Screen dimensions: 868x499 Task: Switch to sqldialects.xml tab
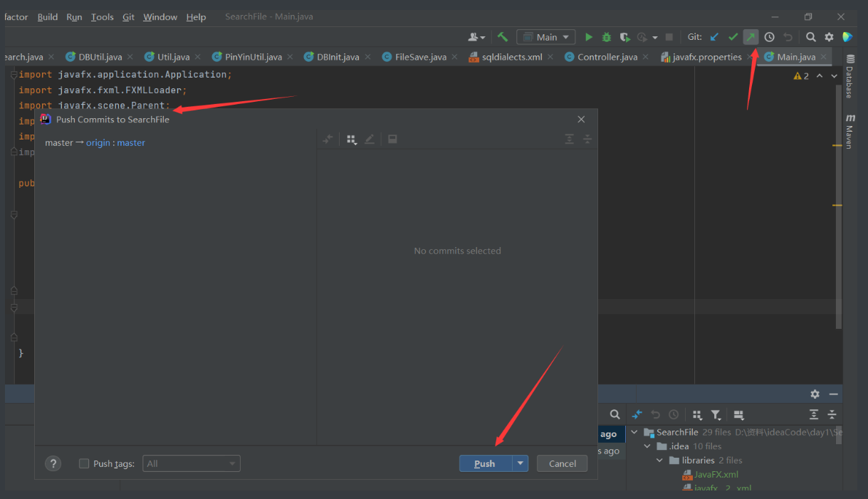click(x=511, y=57)
